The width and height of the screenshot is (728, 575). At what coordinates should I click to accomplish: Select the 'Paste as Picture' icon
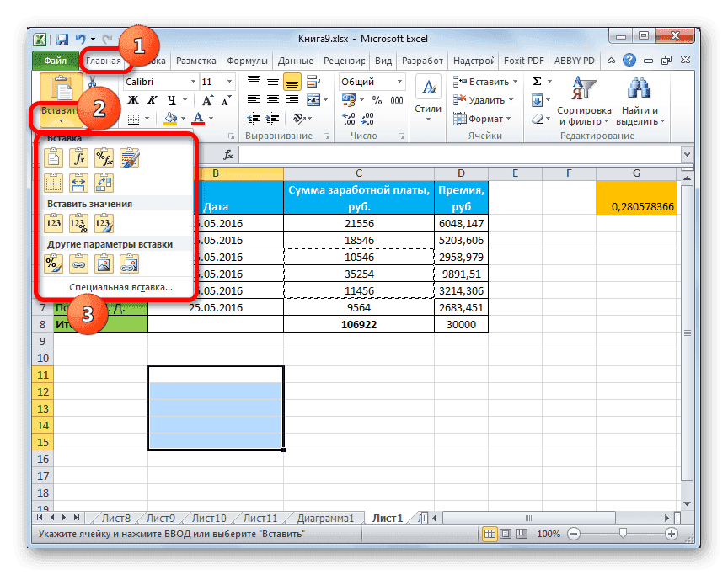105,263
